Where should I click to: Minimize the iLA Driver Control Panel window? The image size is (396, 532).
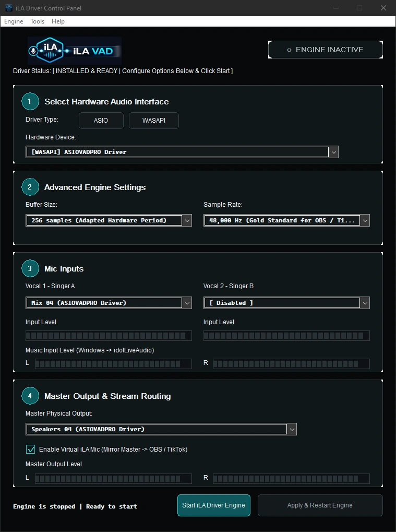[336, 8]
